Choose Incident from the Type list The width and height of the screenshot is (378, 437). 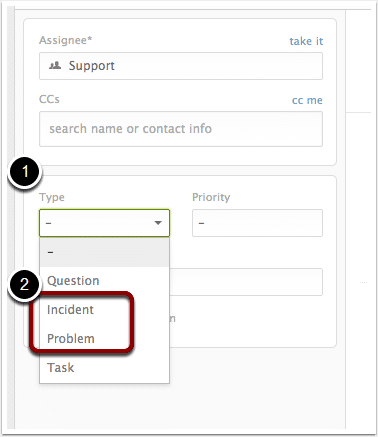coord(104,310)
